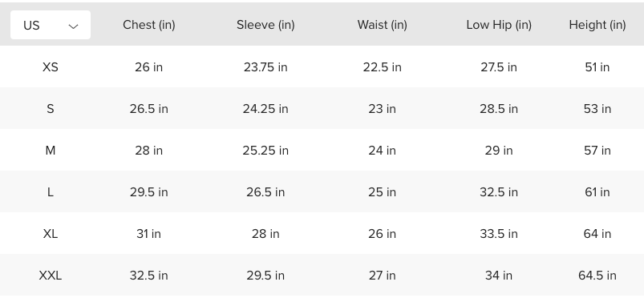Click the 64.5 in height cell
This screenshot has width=644, height=298.
point(597,276)
